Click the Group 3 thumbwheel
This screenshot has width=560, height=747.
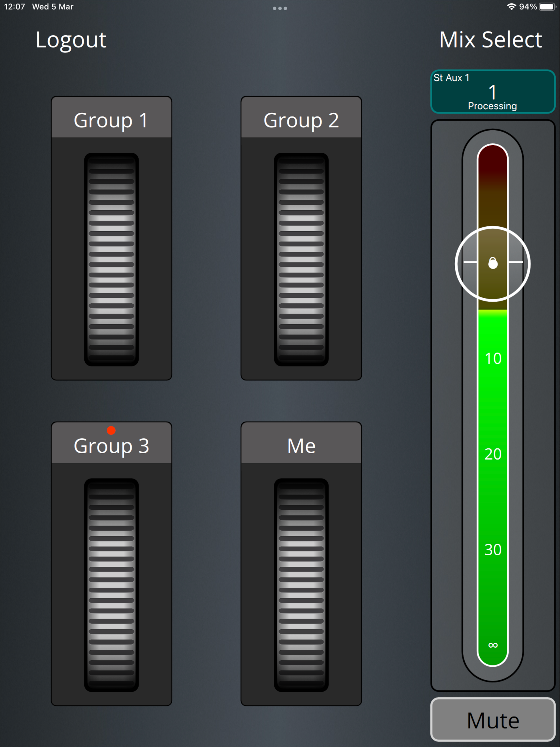click(112, 585)
